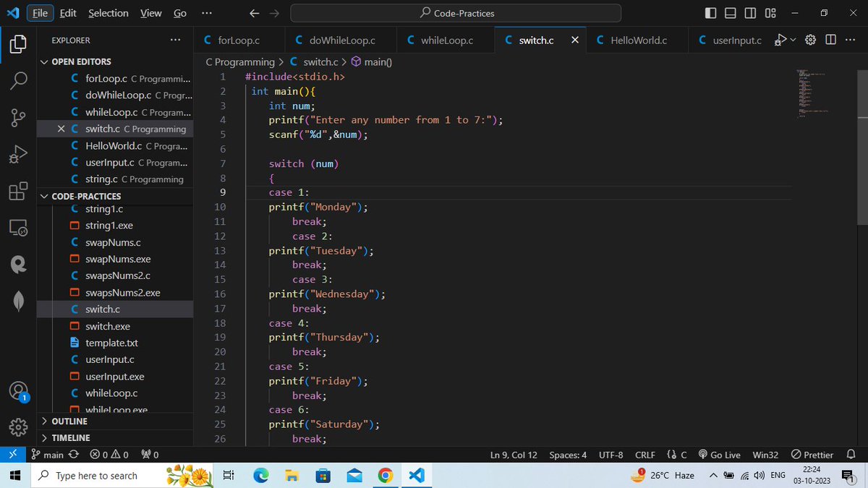Open hidden menus ellipsis in menu bar

207,13
